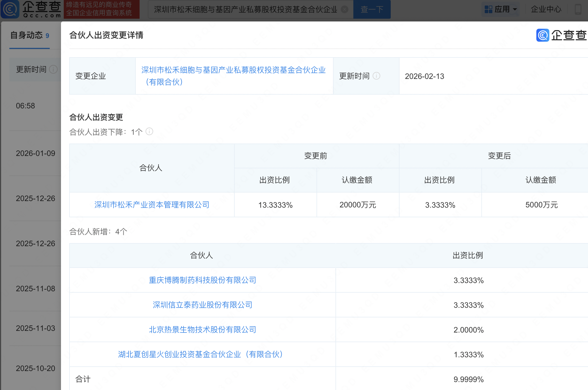
Task: Open 湖北夏创星火创业投资基金 partner link
Action: coord(201,354)
